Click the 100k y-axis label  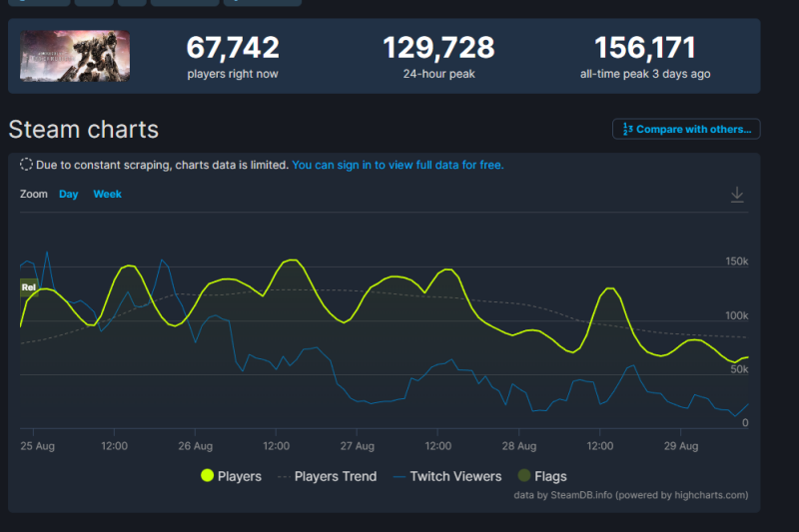(737, 315)
